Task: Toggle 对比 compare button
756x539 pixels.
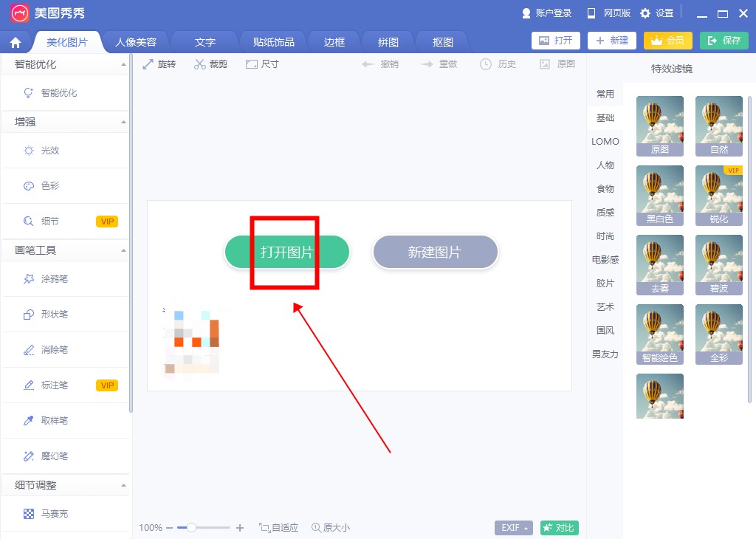Action: coord(560,528)
